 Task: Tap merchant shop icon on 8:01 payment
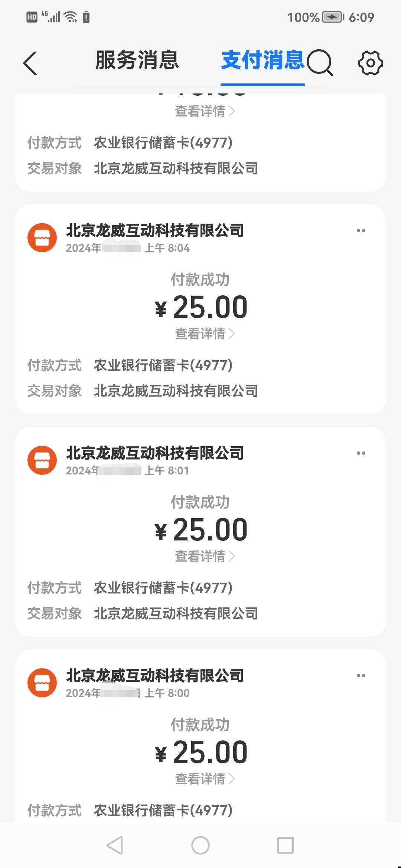(42, 460)
